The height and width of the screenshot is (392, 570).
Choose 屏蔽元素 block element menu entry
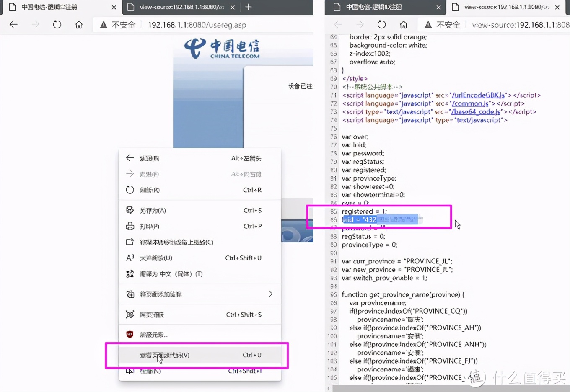(x=200, y=335)
